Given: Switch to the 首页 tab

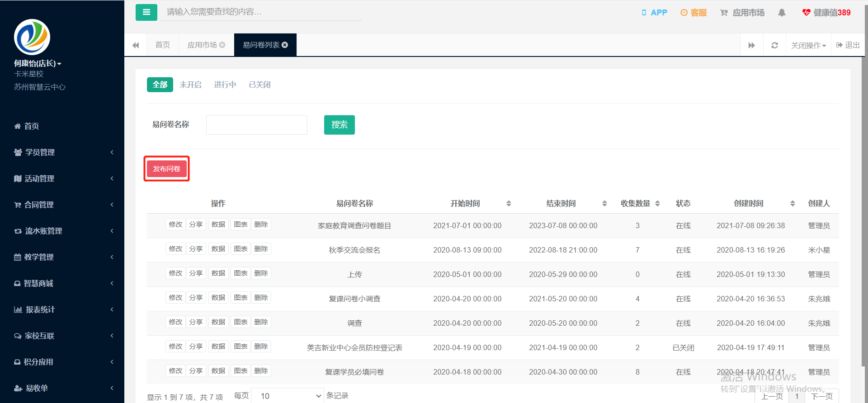Looking at the screenshot, I should [x=163, y=45].
